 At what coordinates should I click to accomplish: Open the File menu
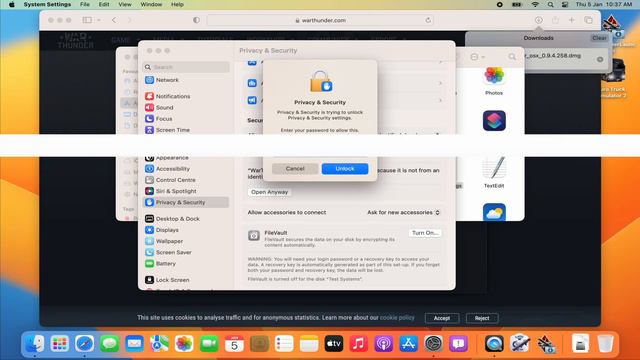[84, 4]
